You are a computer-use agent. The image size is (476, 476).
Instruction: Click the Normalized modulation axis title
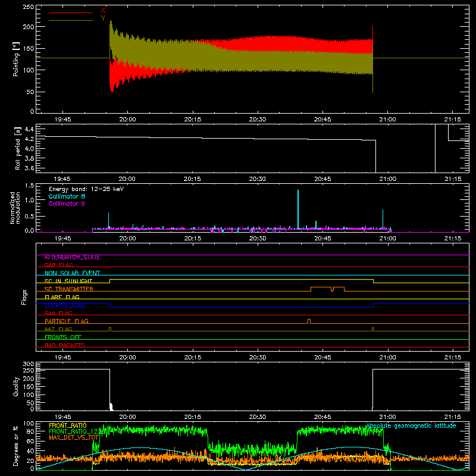coord(15,208)
